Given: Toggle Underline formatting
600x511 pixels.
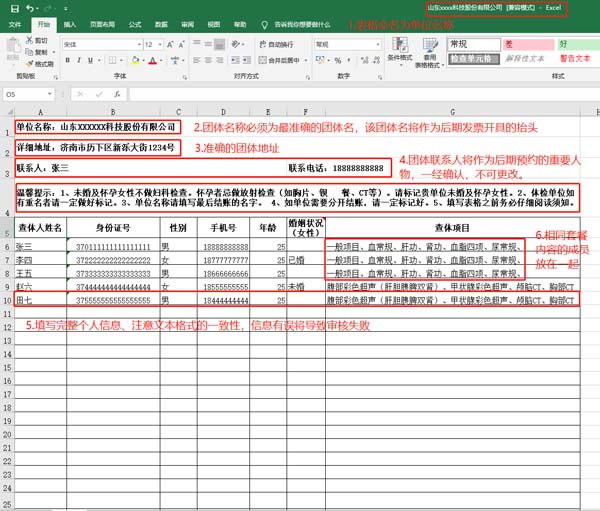Looking at the screenshot, I should tap(90, 60).
